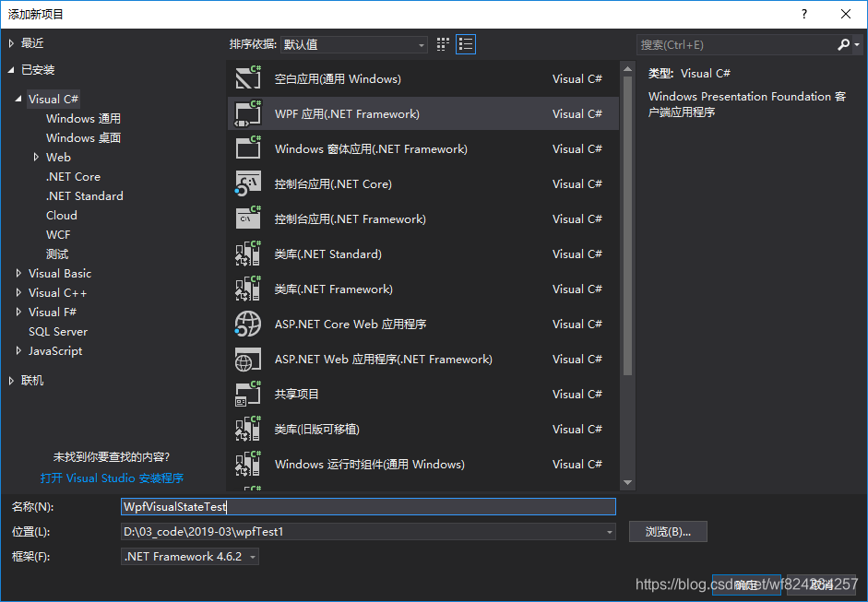Expand the Web tree node
Screen dimensions: 868x602
(x=36, y=157)
